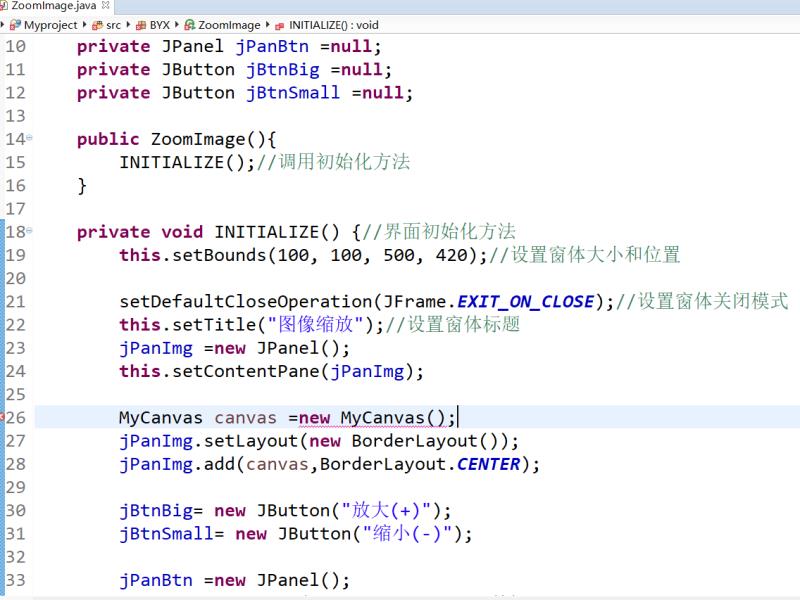Screen dimensions: 800x600
Task: Open Myproject in the breadcrumb
Action: pyautogui.click(x=51, y=25)
